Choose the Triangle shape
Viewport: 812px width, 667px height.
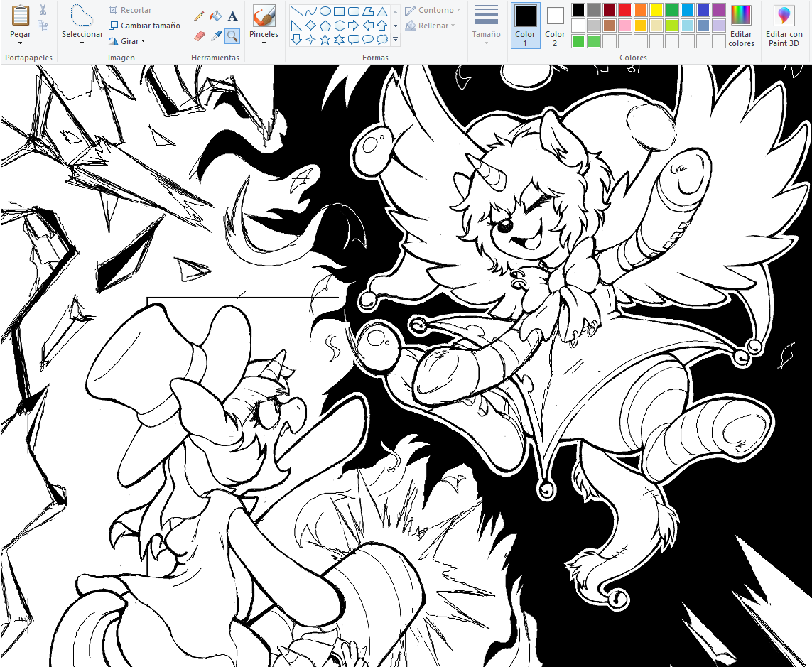382,11
